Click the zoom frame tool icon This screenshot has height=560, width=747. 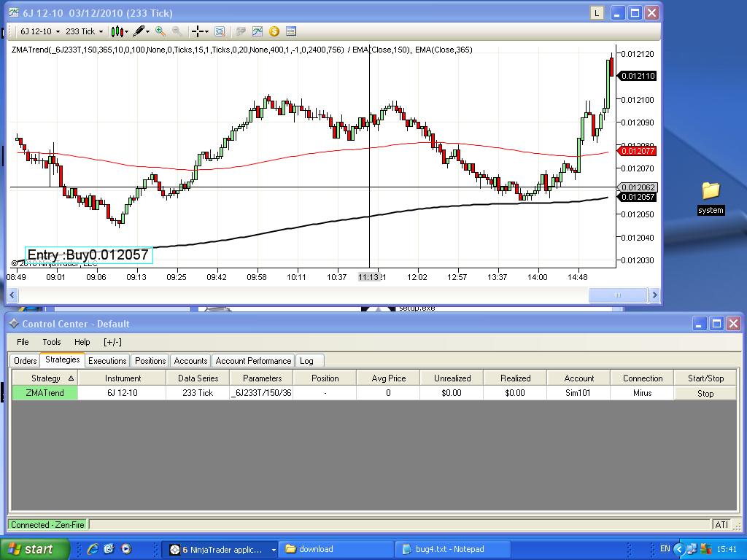[x=220, y=31]
